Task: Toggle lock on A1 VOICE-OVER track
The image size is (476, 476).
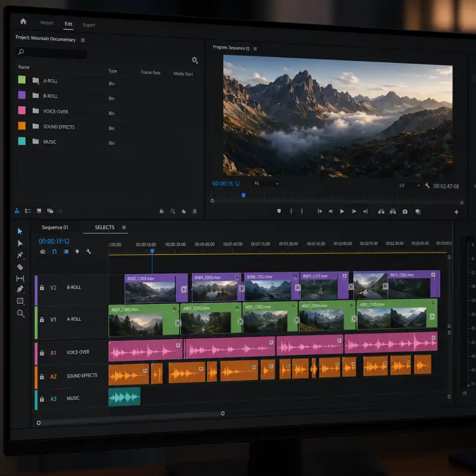Action: tap(42, 353)
